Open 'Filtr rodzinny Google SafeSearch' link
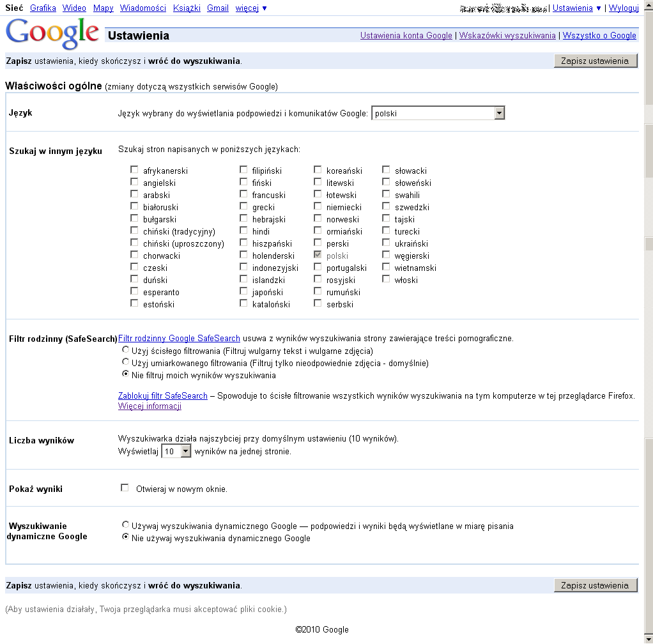The image size is (653, 644). (179, 339)
